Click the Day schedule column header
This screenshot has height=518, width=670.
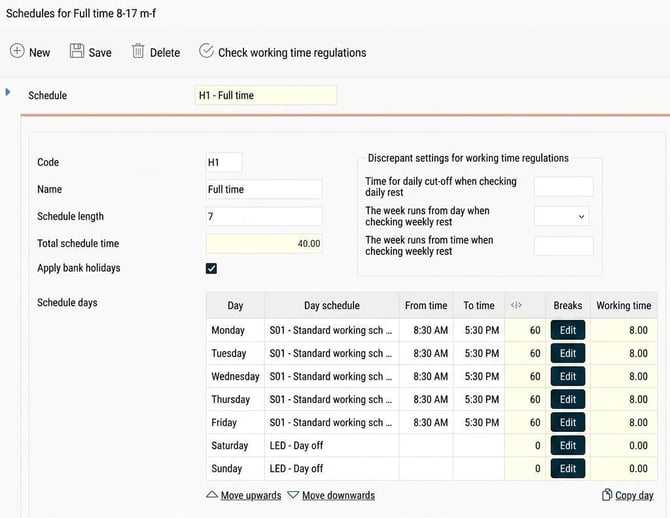click(x=332, y=305)
